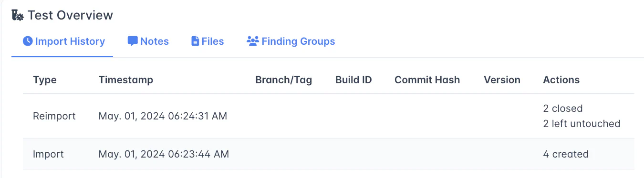Click the people icon for Finding Groups
The image size is (644, 178).
(x=252, y=41)
